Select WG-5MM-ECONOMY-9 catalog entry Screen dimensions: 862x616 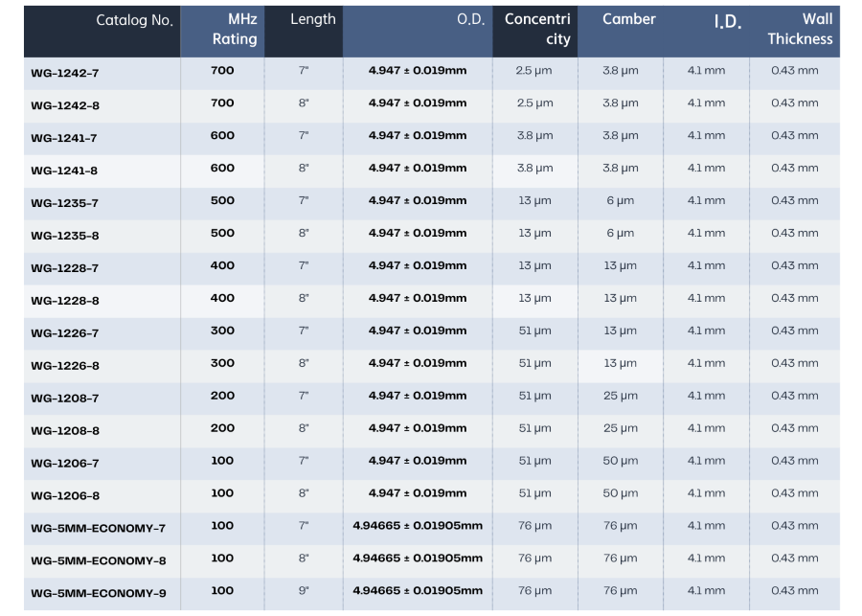pyautogui.click(x=99, y=593)
